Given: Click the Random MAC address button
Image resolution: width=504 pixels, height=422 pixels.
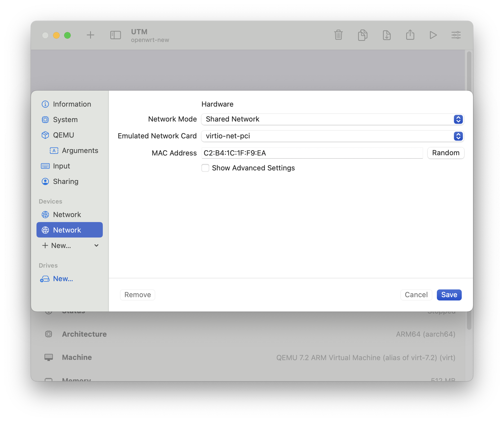Looking at the screenshot, I should click(x=445, y=153).
